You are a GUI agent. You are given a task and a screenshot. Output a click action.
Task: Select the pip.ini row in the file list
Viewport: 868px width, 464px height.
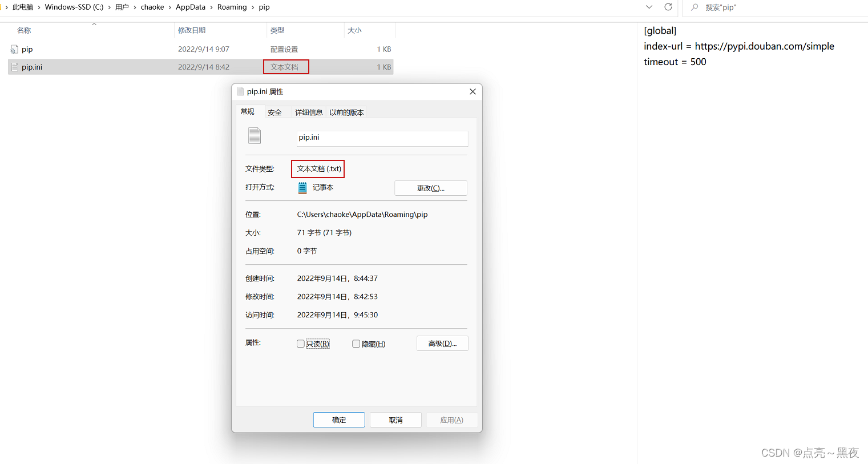point(200,67)
